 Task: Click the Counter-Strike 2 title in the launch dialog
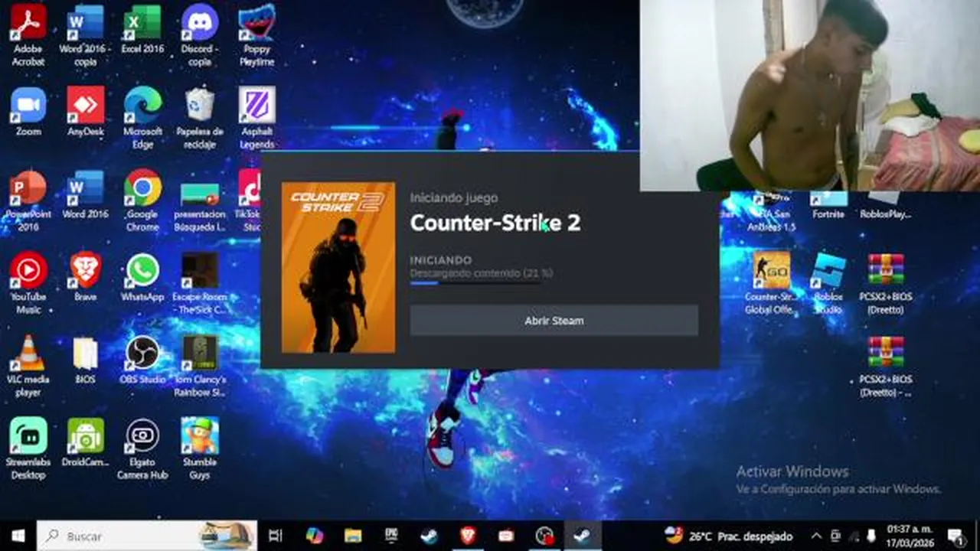(495, 223)
